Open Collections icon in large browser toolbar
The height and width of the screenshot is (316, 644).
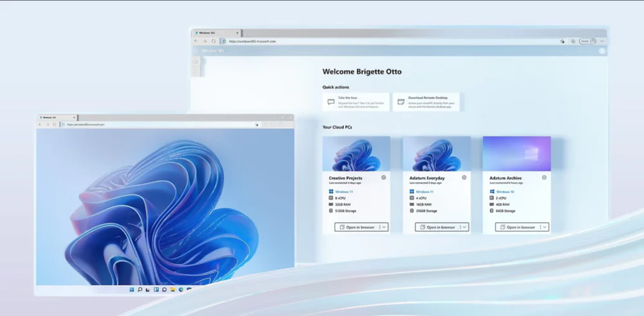573,41
